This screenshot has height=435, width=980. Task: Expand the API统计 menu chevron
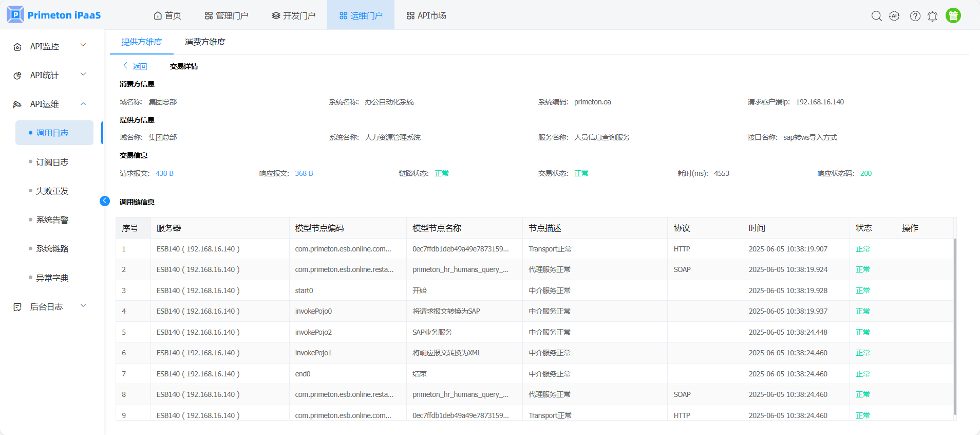tap(83, 75)
